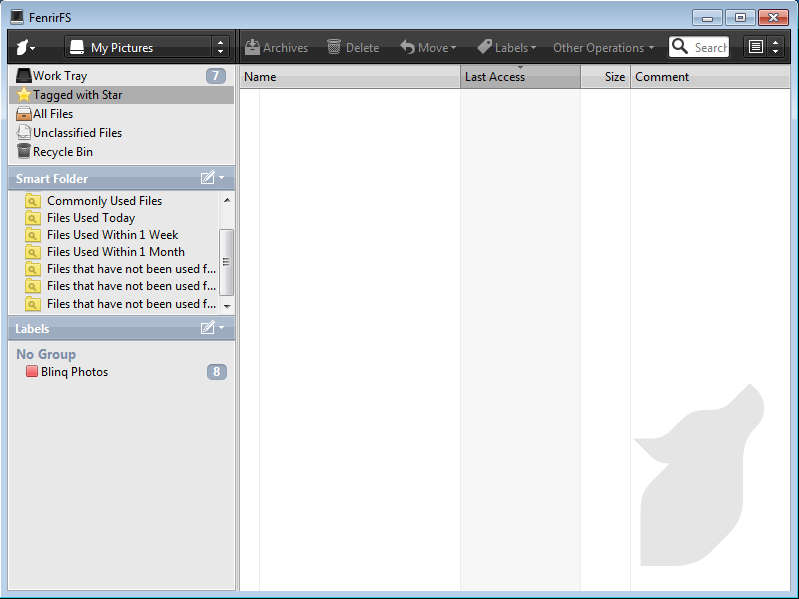Click the Files Used Today folder icon
Viewport: 799px width, 599px height.
click(x=32, y=218)
